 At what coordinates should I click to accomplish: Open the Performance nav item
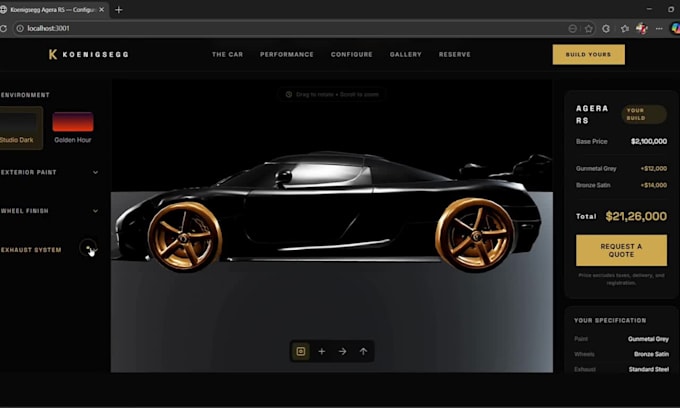[287, 54]
